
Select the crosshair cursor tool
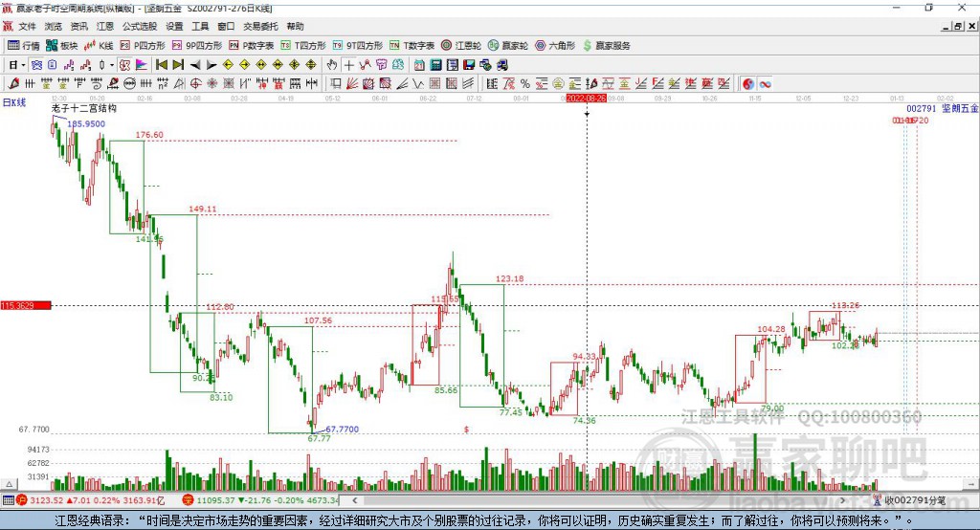click(x=349, y=65)
